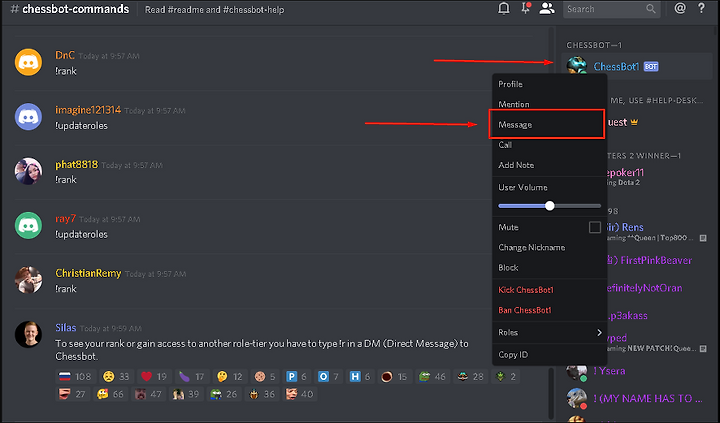Viewport: 720px width, 423px height.
Task: Click username phat8818 in chat
Action: 76,164
